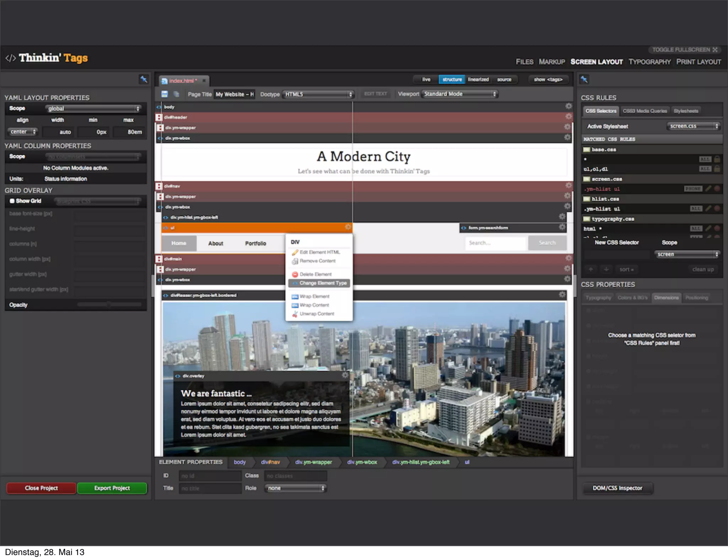
Task: Open the Active Stylesheet screen.css dropdown
Action: click(694, 126)
